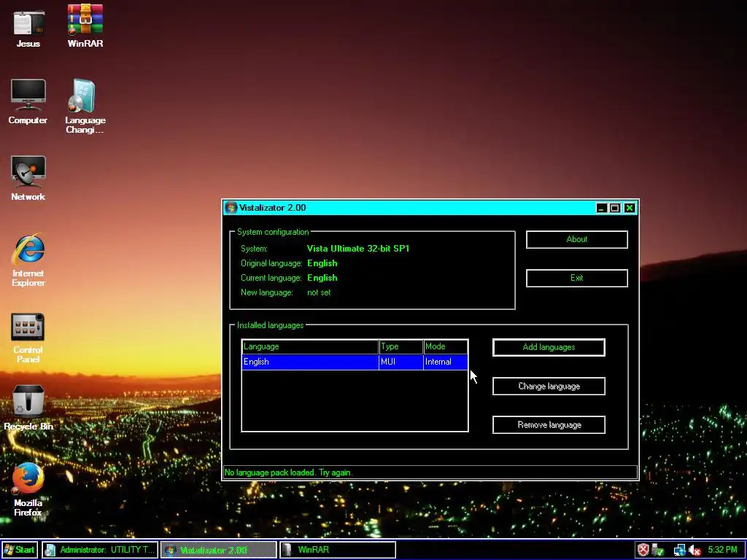Open the WinRAR desktop shortcut
Viewport: 747px width, 560px height.
[85, 25]
